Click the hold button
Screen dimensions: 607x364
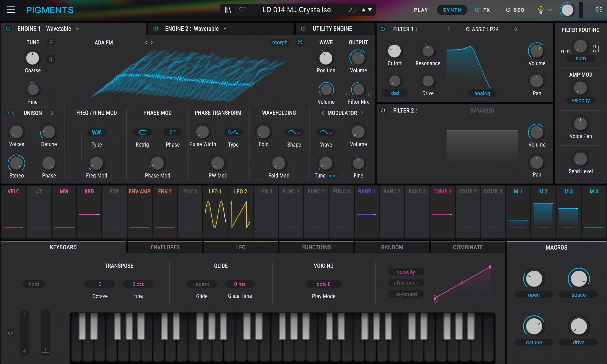[34, 284]
